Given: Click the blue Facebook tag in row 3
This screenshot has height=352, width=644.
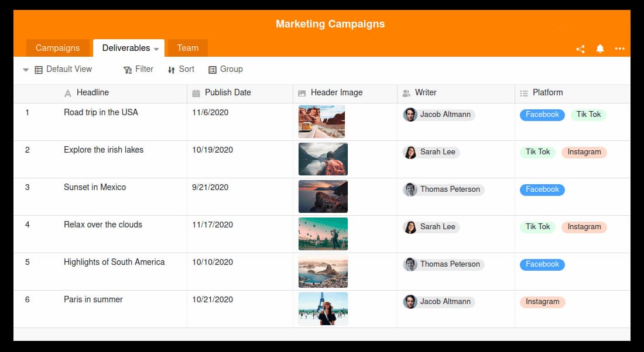Looking at the screenshot, I should point(542,189).
